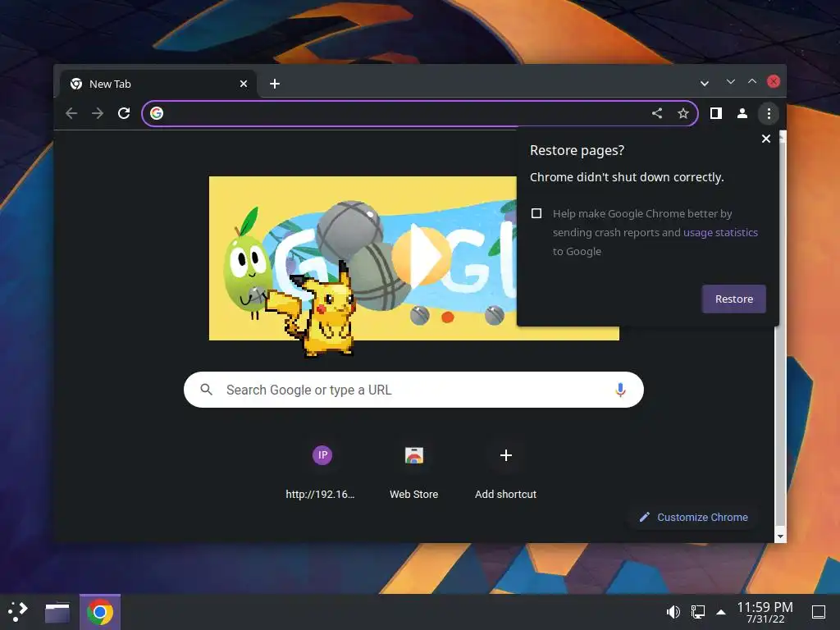Switch to Chrome in the taskbar
Screen dimensions: 840x630
100,612
